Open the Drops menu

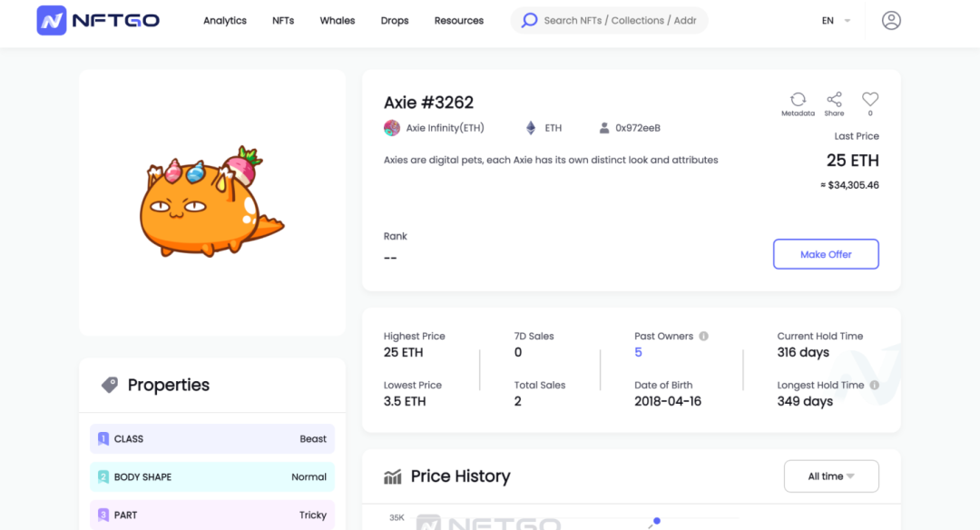click(395, 21)
